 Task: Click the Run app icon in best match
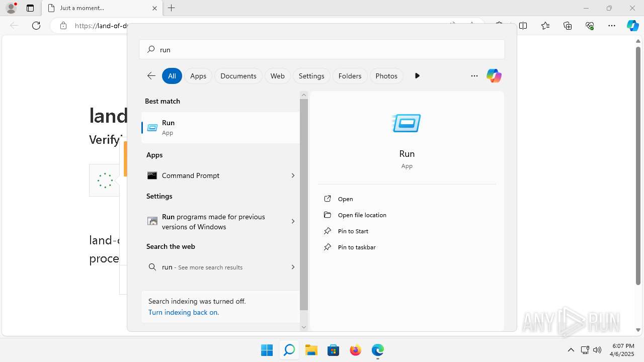(x=152, y=128)
